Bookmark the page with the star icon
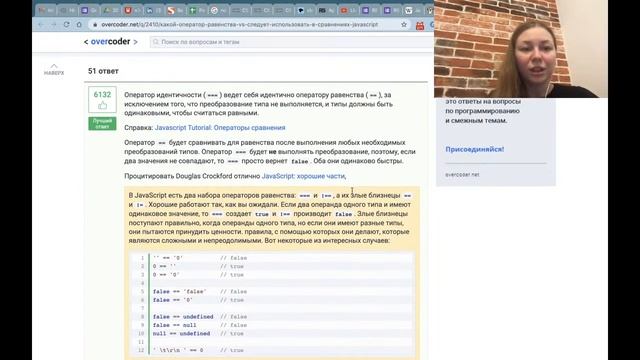Screen dimensions: 640x360 click(x=404, y=24)
